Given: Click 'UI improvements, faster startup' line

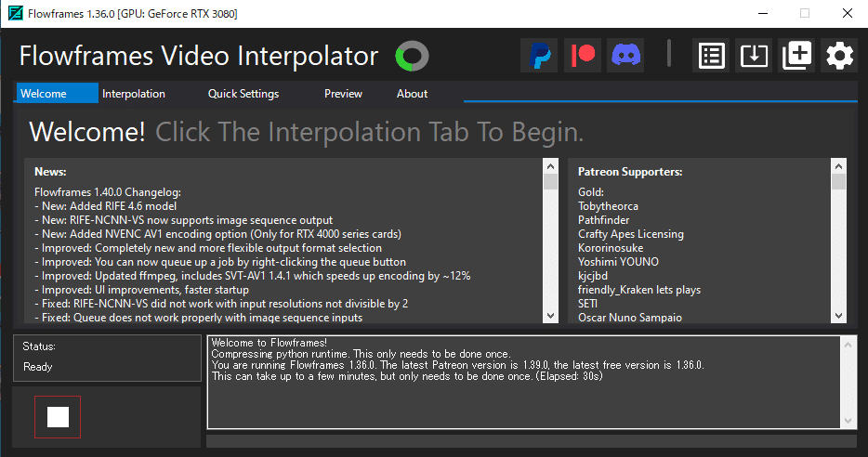Looking at the screenshot, I should click(x=141, y=290).
